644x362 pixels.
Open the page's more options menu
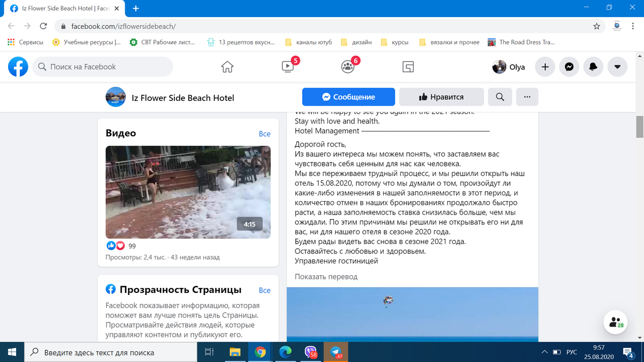tap(527, 97)
